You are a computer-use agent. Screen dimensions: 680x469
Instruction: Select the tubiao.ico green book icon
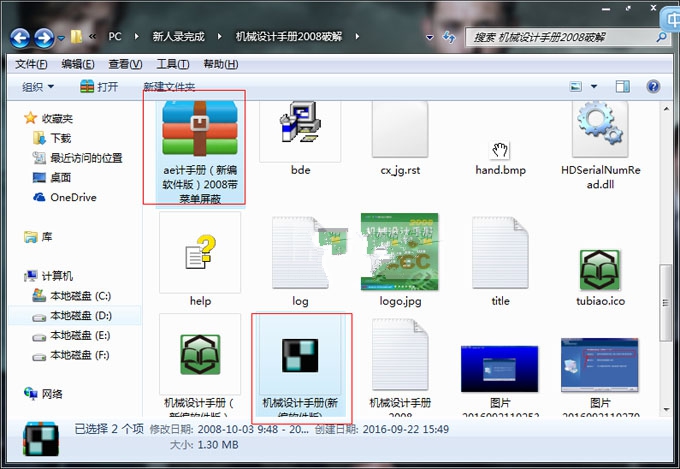tap(600, 270)
